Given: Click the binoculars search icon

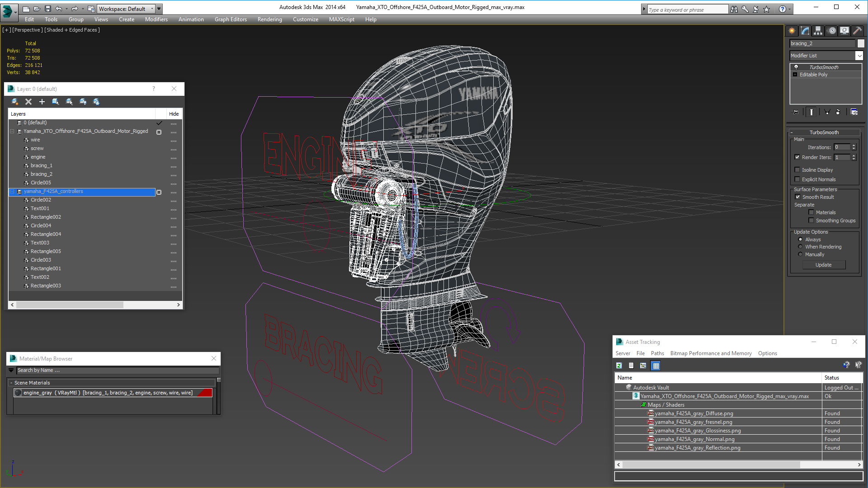Looking at the screenshot, I should pos(734,9).
